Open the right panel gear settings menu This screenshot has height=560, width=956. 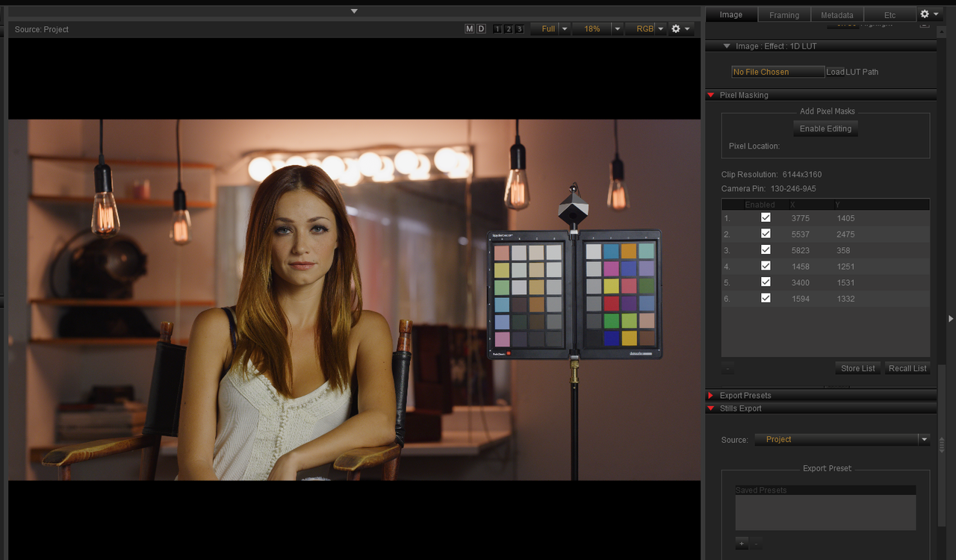tap(929, 14)
